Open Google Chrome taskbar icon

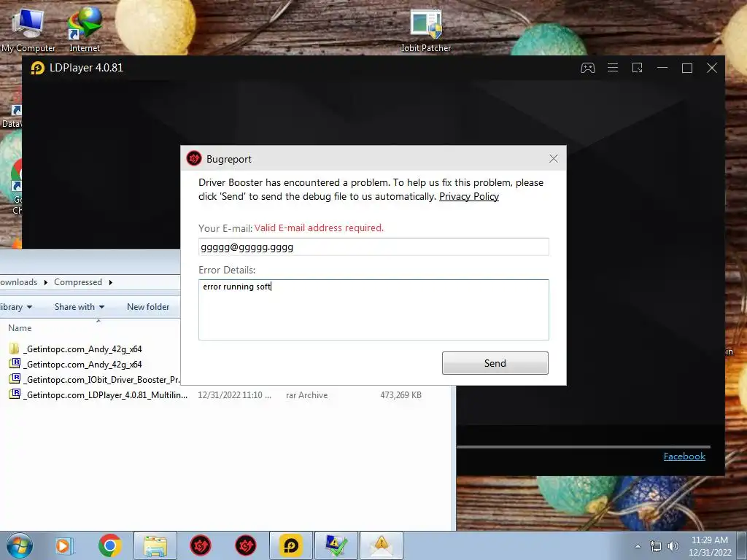point(110,545)
